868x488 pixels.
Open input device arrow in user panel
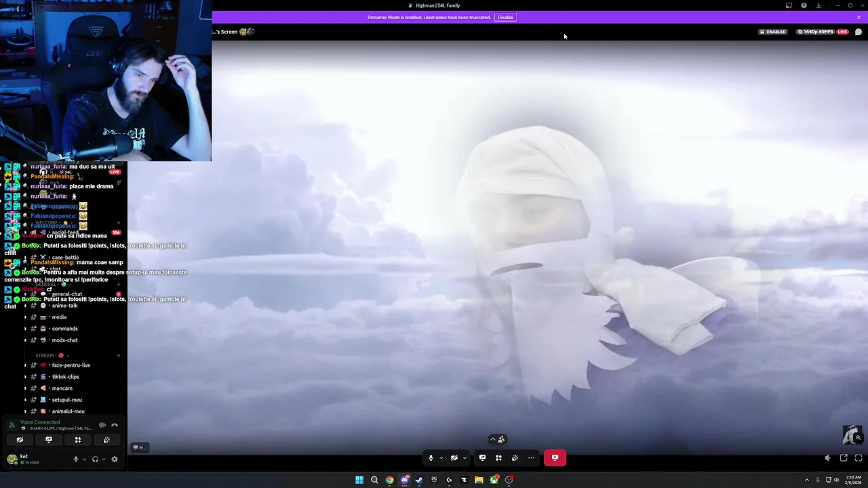84,459
